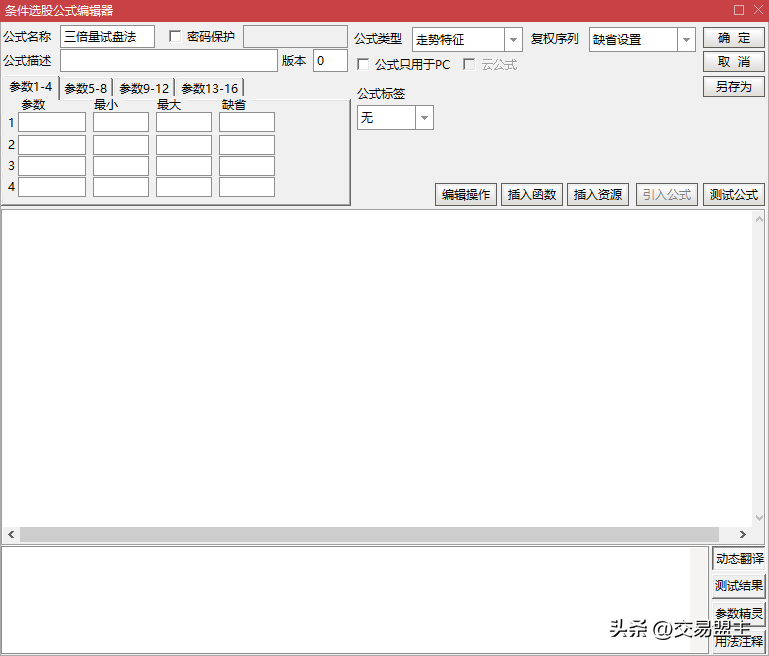Click the 测试公式 test formula button
This screenshot has width=769, height=656.
(x=733, y=195)
